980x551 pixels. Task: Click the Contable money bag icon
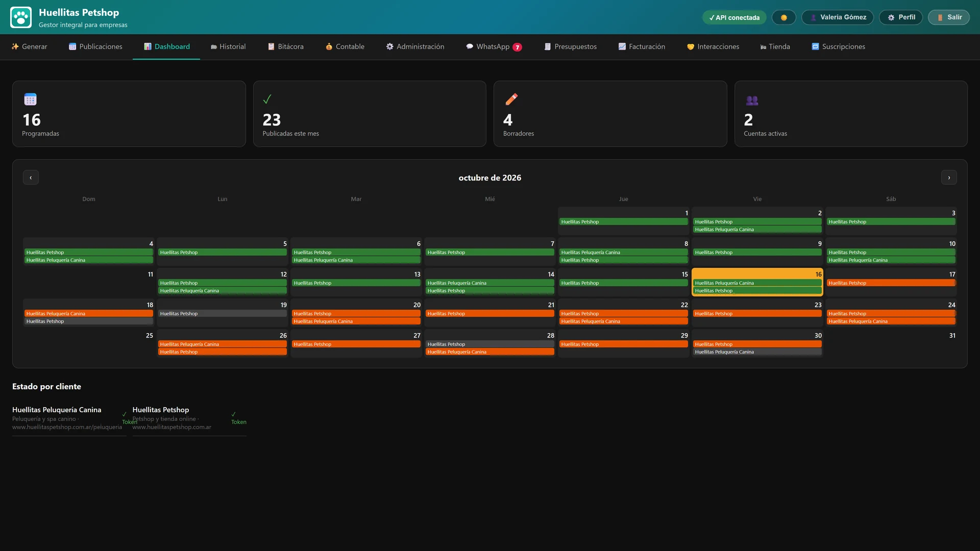tap(329, 46)
